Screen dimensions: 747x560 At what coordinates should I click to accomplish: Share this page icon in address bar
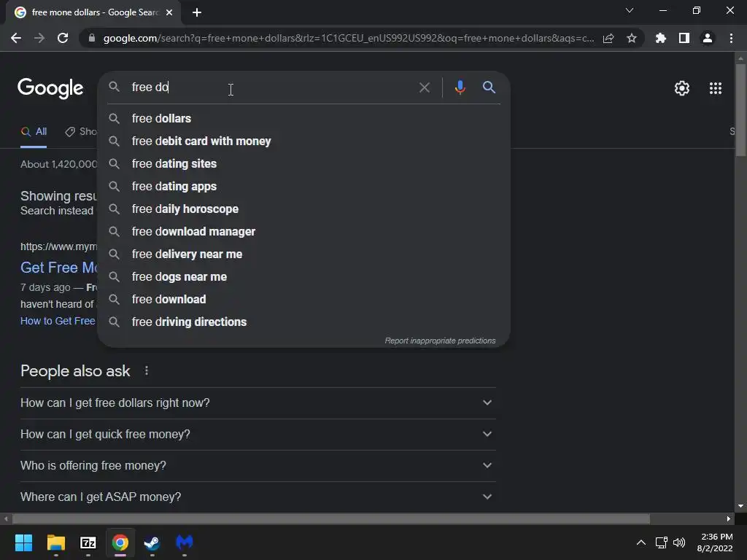click(608, 38)
